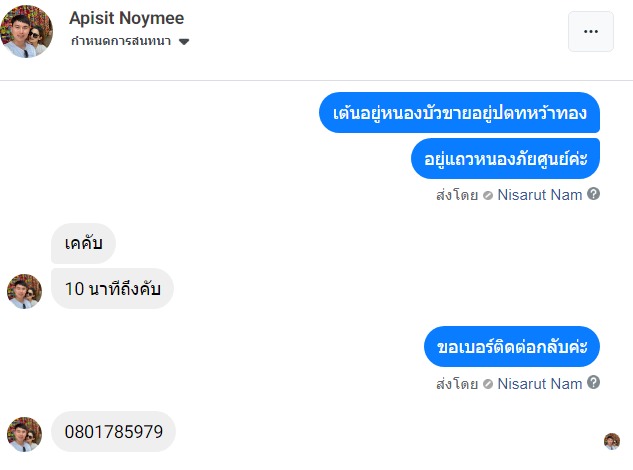Click the avatar beside 0801785979 message
The image size is (633, 470).
(24, 434)
